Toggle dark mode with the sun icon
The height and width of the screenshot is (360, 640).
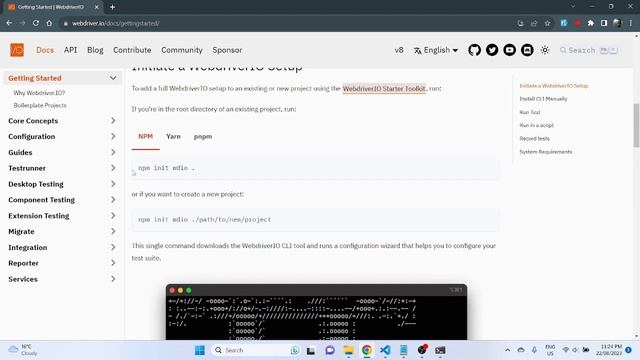(x=545, y=50)
